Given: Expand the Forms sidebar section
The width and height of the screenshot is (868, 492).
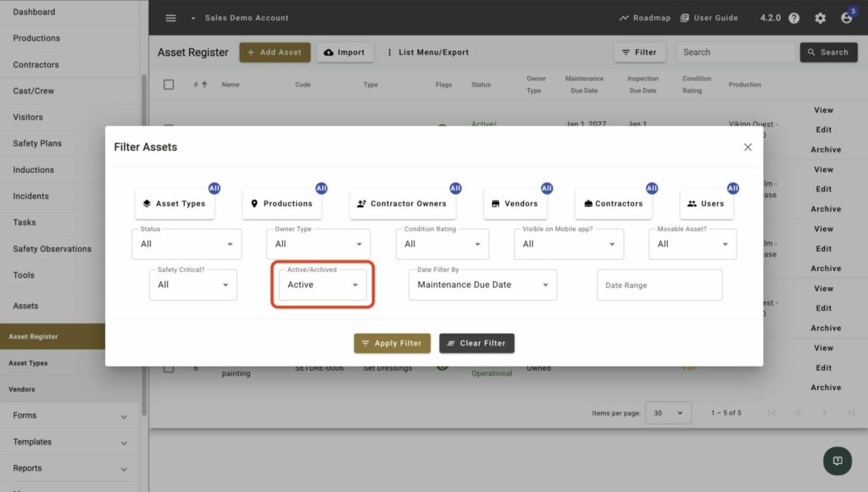Looking at the screenshot, I should pyautogui.click(x=70, y=416).
